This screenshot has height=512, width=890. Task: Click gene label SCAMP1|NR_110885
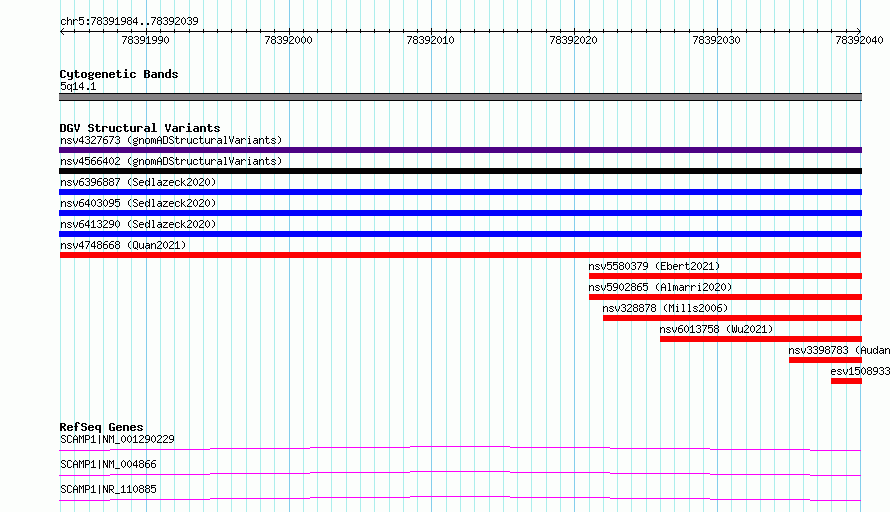tap(108, 489)
